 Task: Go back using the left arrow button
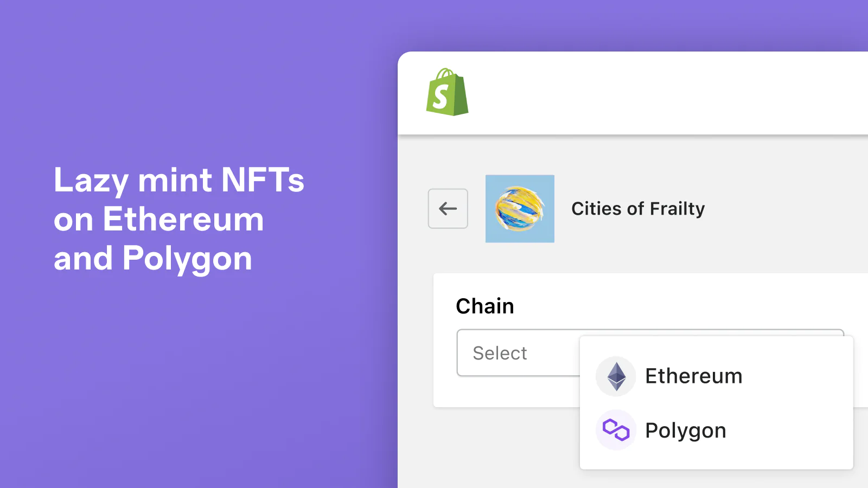coord(448,209)
